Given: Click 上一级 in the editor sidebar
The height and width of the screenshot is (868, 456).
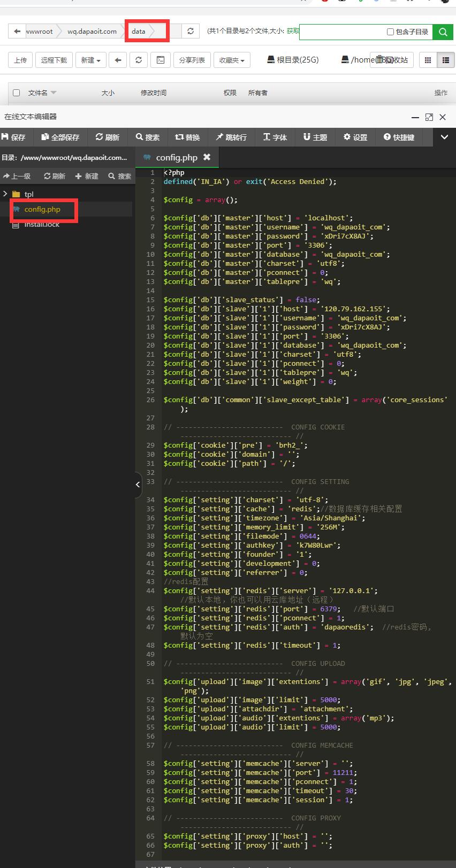Looking at the screenshot, I should click(x=17, y=176).
